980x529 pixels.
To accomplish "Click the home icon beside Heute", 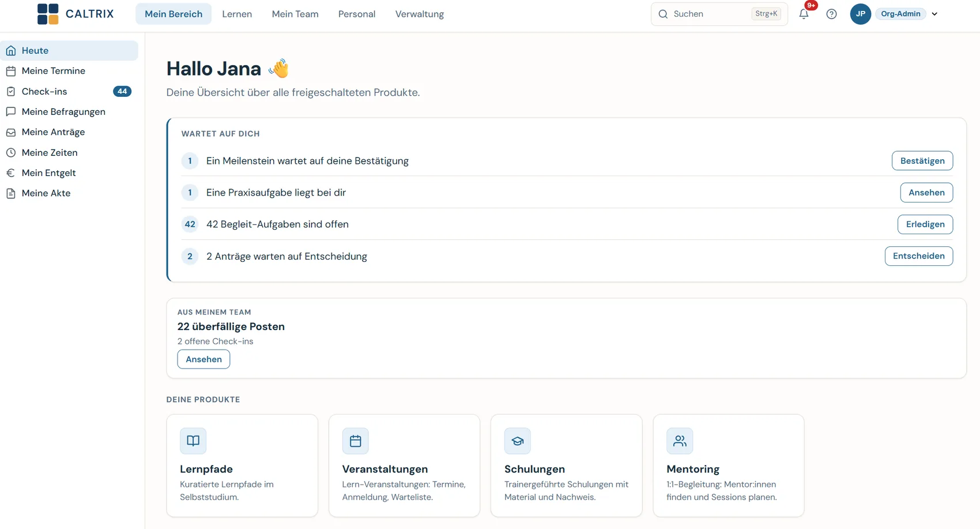I will click(x=11, y=51).
